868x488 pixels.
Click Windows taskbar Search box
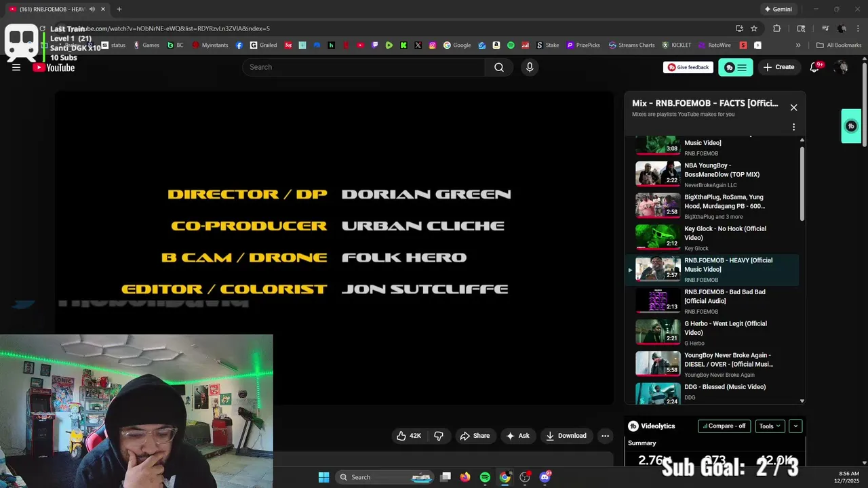(384, 477)
